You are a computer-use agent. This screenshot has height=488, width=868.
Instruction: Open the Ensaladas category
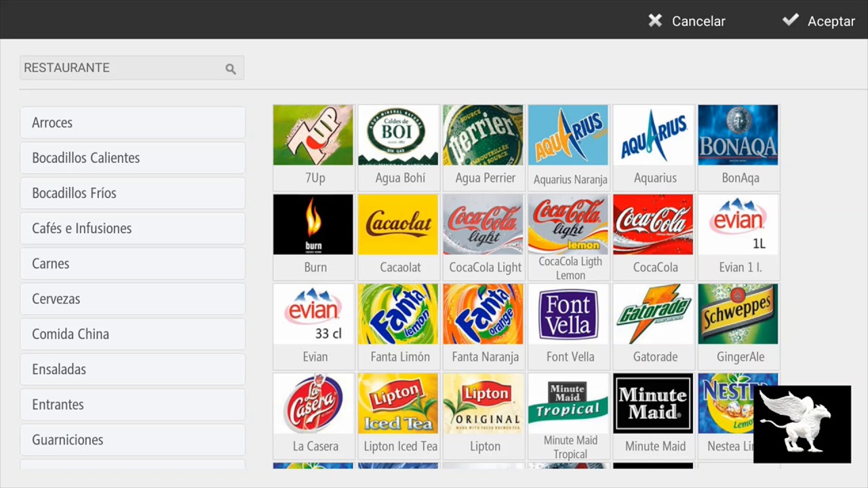coord(132,369)
